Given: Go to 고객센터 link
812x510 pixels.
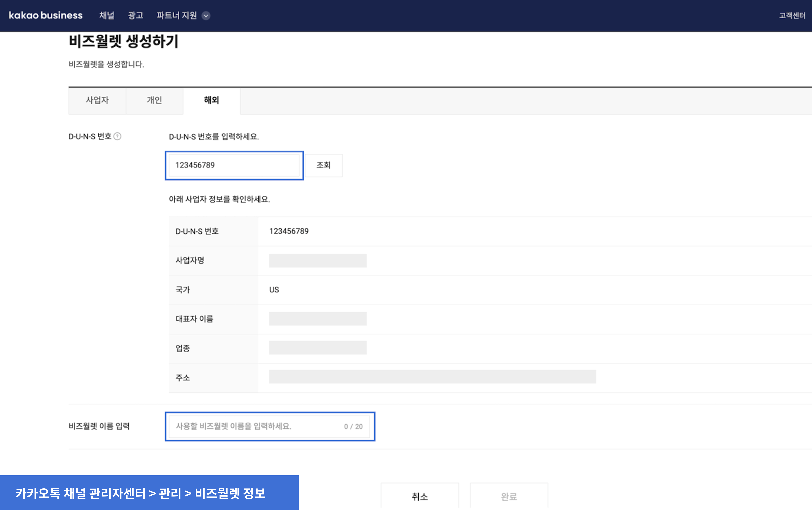Looking at the screenshot, I should click(792, 16).
